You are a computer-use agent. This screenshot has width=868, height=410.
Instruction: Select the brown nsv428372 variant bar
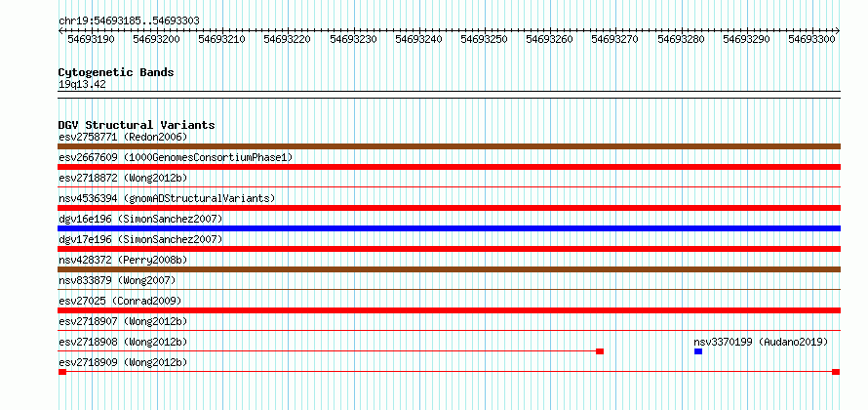pyautogui.click(x=449, y=269)
